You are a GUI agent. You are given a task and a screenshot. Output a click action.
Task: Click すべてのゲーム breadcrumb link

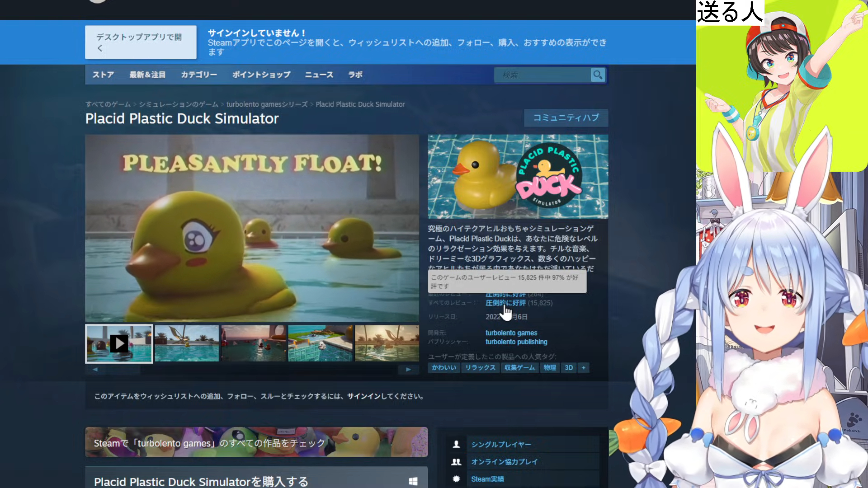pos(108,104)
